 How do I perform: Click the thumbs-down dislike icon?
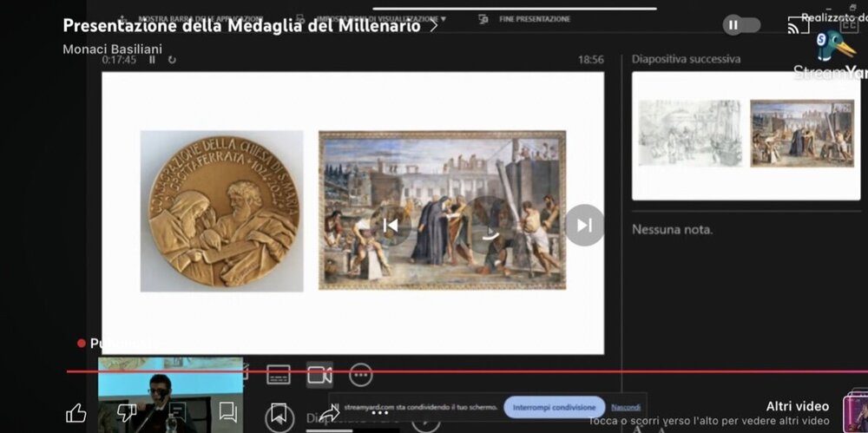pos(127,413)
